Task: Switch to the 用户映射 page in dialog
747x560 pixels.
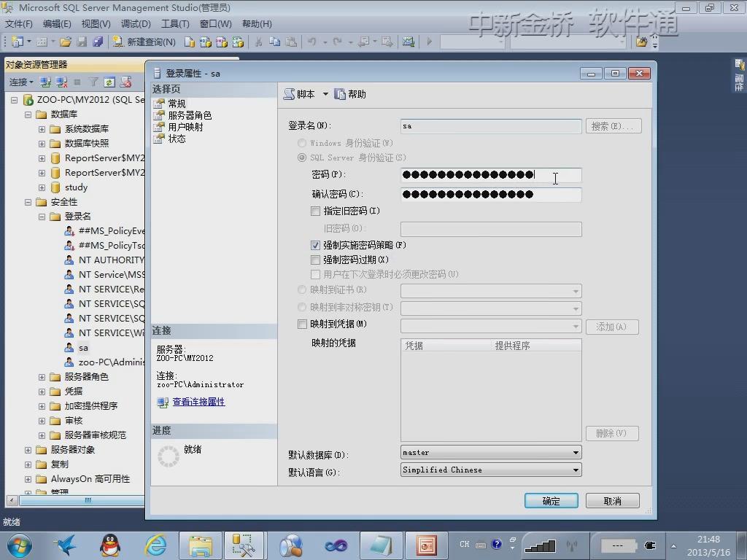Action: (x=185, y=127)
